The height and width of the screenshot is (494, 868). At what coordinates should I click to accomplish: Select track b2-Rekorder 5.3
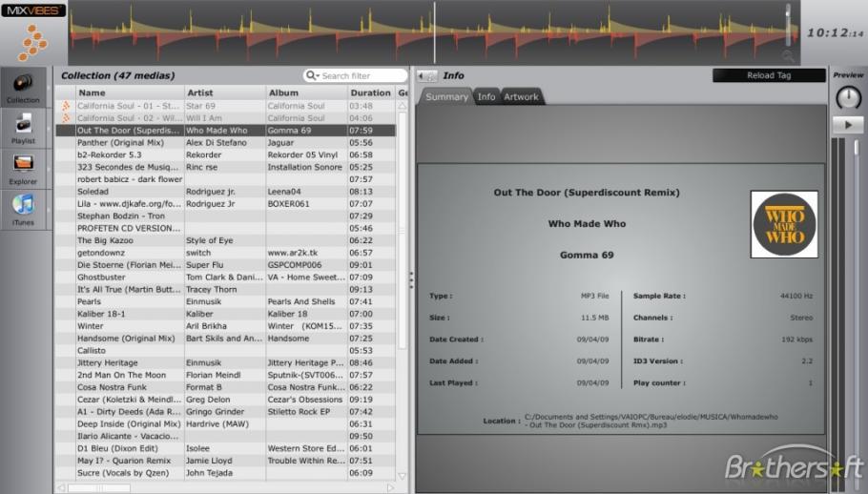coord(226,154)
